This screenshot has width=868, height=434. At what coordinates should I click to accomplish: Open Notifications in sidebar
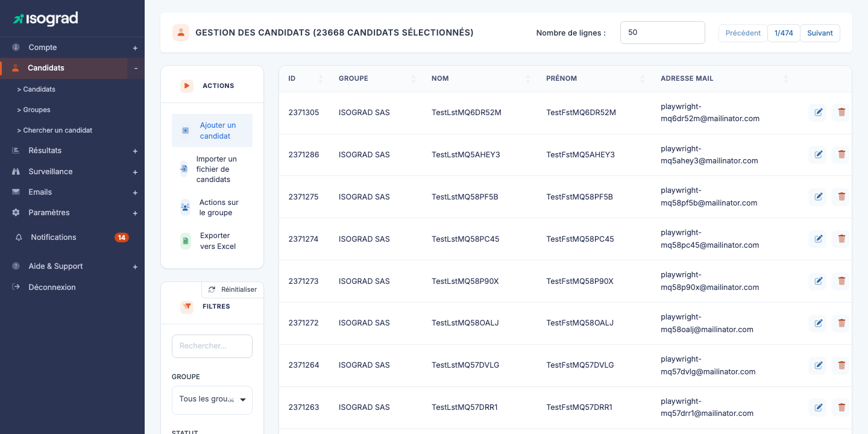coord(72,237)
